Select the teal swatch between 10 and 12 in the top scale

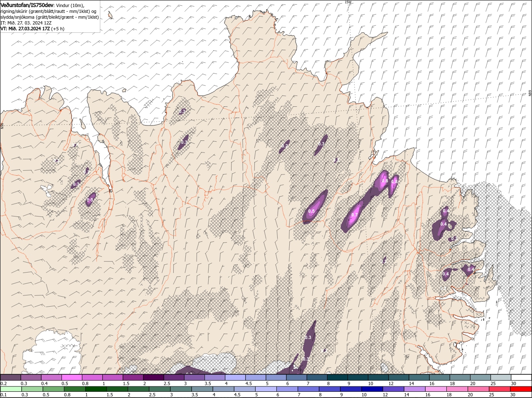pos(378,377)
